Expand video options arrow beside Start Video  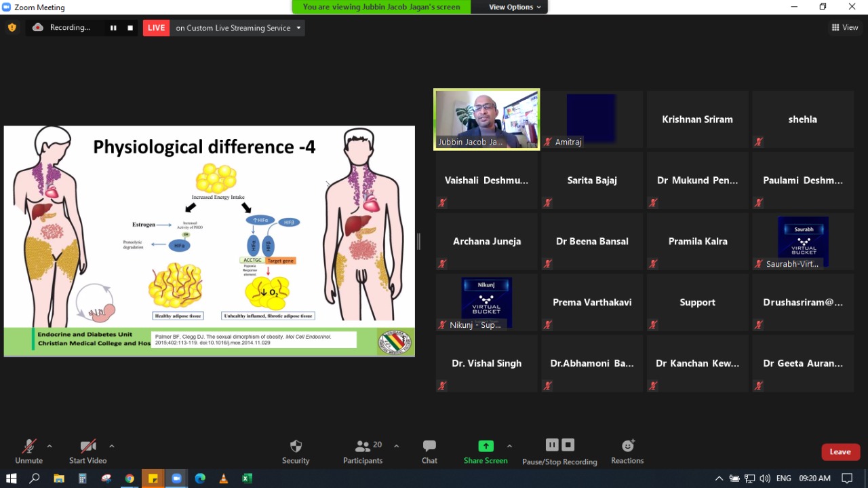[x=112, y=446]
